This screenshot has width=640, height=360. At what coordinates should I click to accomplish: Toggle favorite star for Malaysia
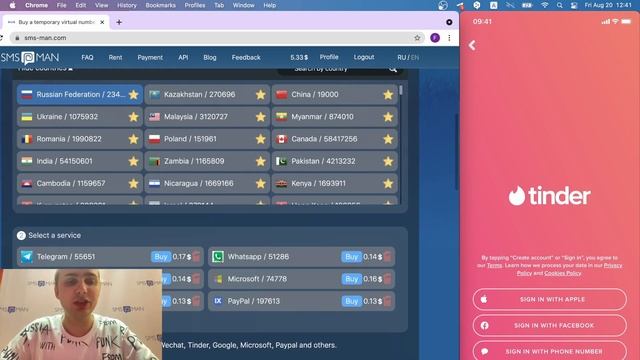260,117
